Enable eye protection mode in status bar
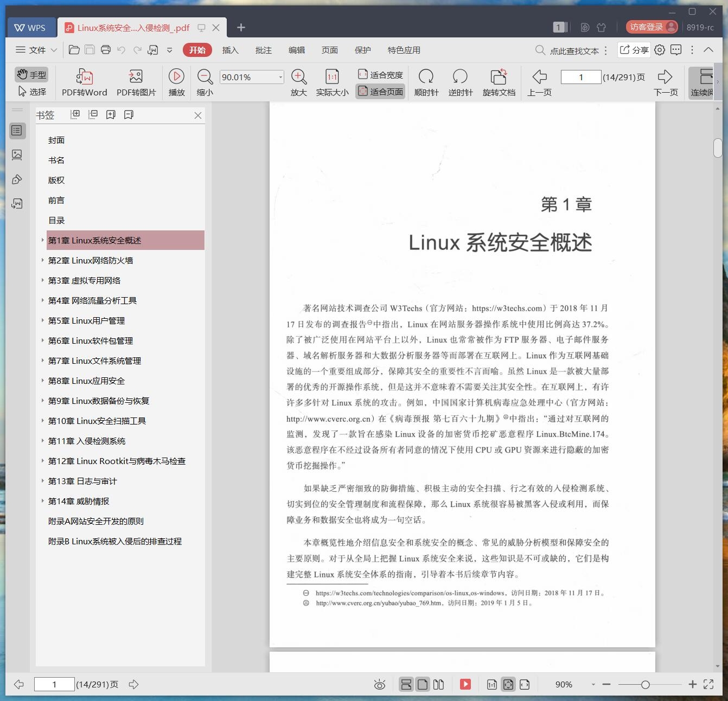This screenshot has width=728, height=701. click(379, 684)
